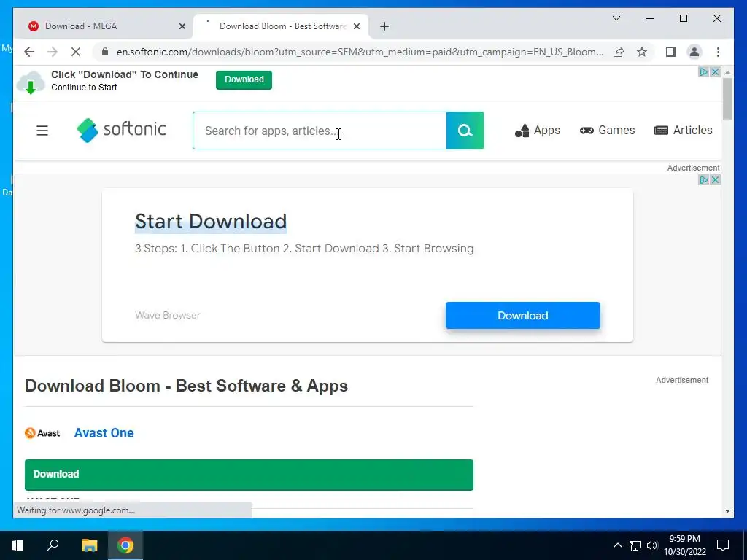Screen dimensions: 747x560
Task: Click the blue Download button in Wave Browser ad
Action: (x=522, y=315)
